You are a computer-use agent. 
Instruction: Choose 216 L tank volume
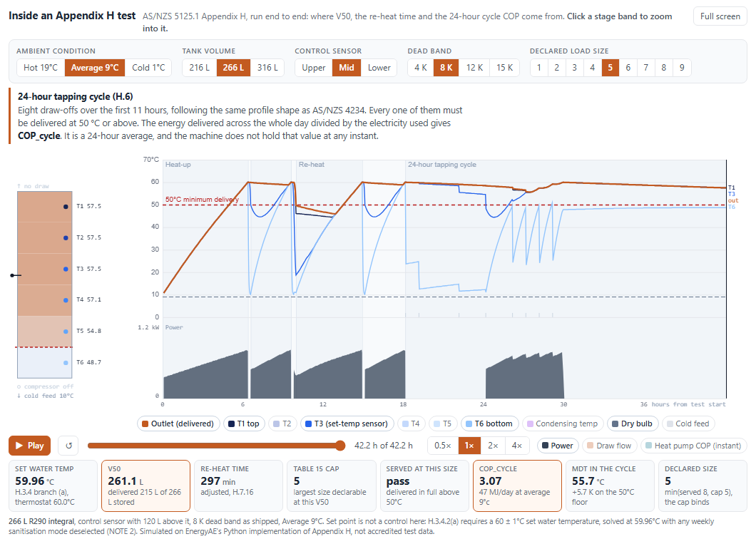[x=200, y=68]
